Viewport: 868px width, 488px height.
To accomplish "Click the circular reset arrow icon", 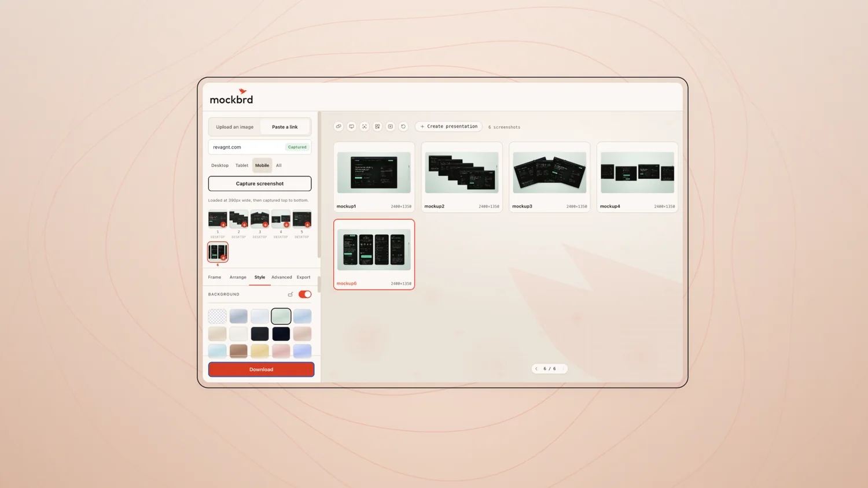I will coord(403,127).
